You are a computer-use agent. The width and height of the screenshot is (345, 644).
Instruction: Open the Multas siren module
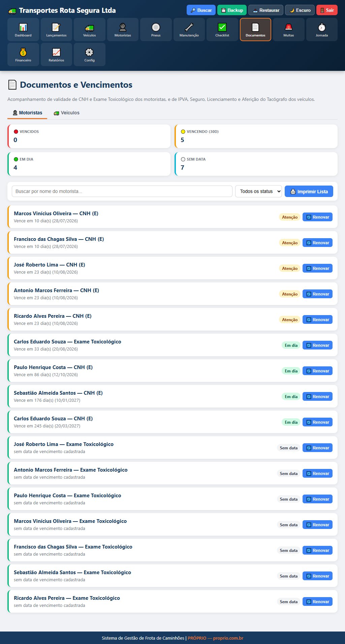coord(289,30)
